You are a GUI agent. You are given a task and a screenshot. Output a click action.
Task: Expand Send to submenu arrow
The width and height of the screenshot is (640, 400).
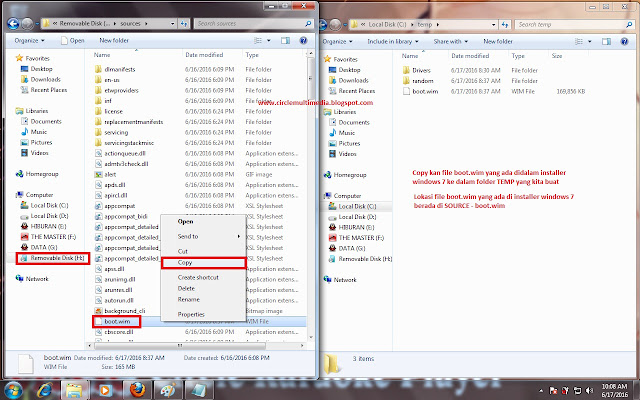pos(239,236)
